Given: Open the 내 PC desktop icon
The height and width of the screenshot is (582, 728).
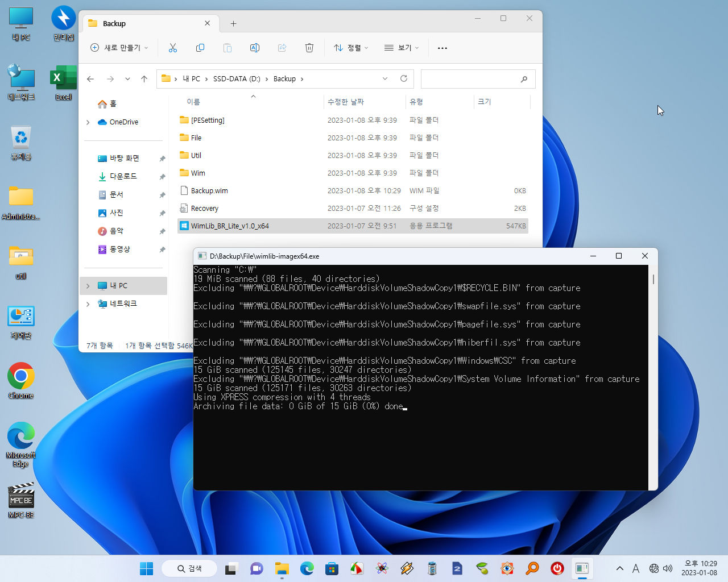Looking at the screenshot, I should click(21, 24).
